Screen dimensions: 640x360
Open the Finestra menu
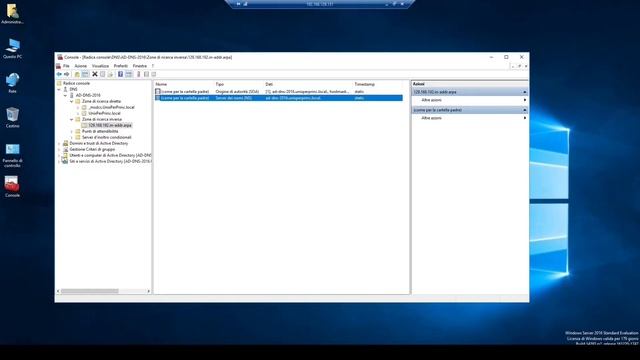[140, 66]
